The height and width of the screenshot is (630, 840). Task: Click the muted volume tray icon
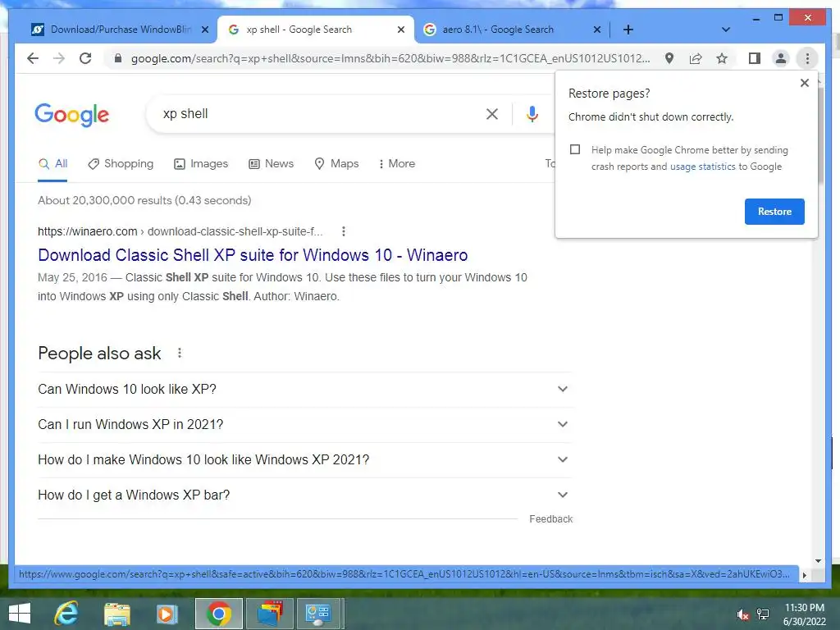pos(742,614)
